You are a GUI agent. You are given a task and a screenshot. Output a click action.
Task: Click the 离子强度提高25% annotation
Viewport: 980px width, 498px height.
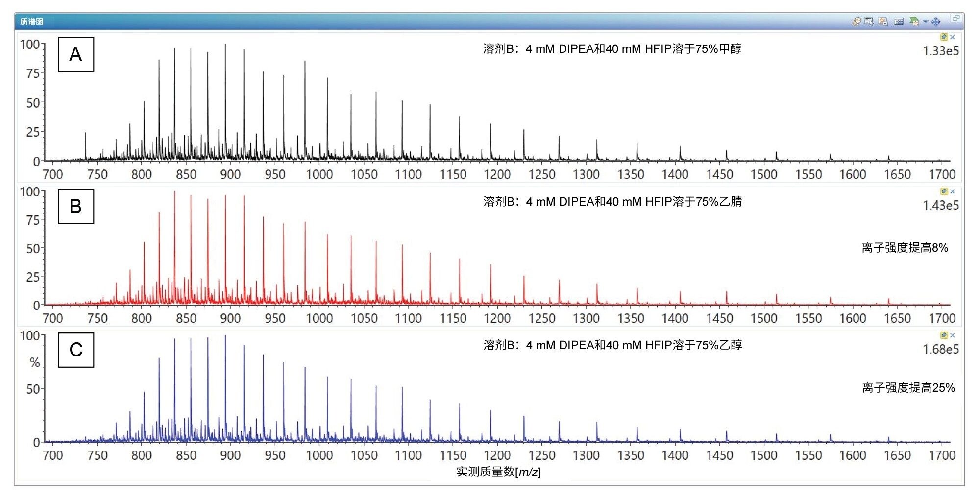click(x=908, y=388)
